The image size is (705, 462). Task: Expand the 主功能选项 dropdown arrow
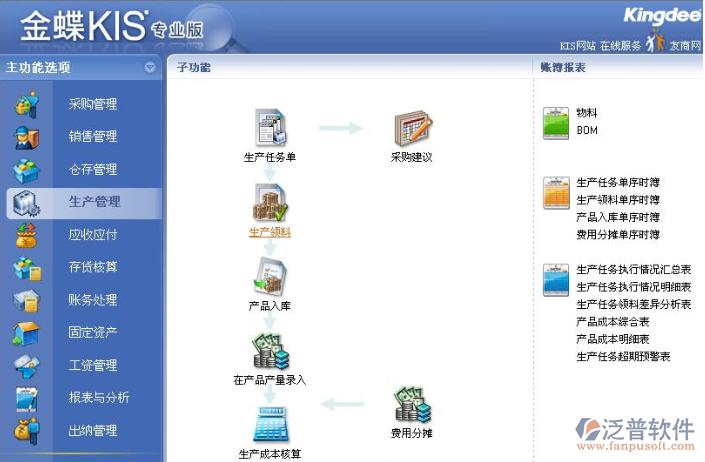click(150, 68)
